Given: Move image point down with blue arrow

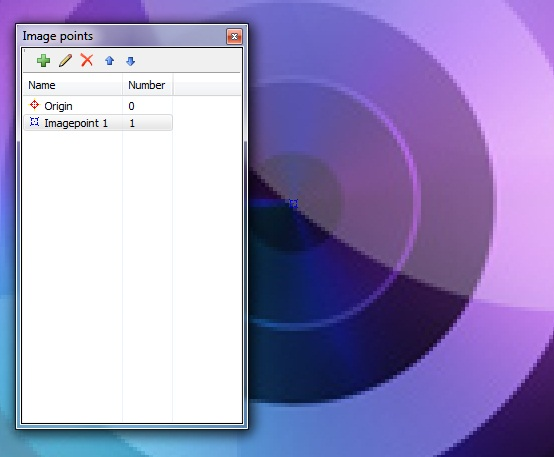Looking at the screenshot, I should [x=130, y=61].
